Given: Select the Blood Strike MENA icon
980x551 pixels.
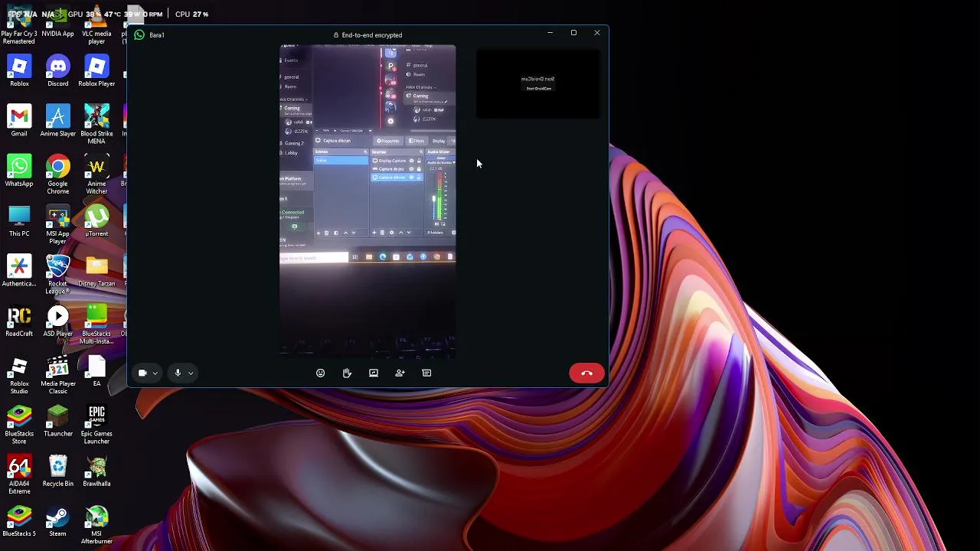Looking at the screenshot, I should (x=96, y=125).
